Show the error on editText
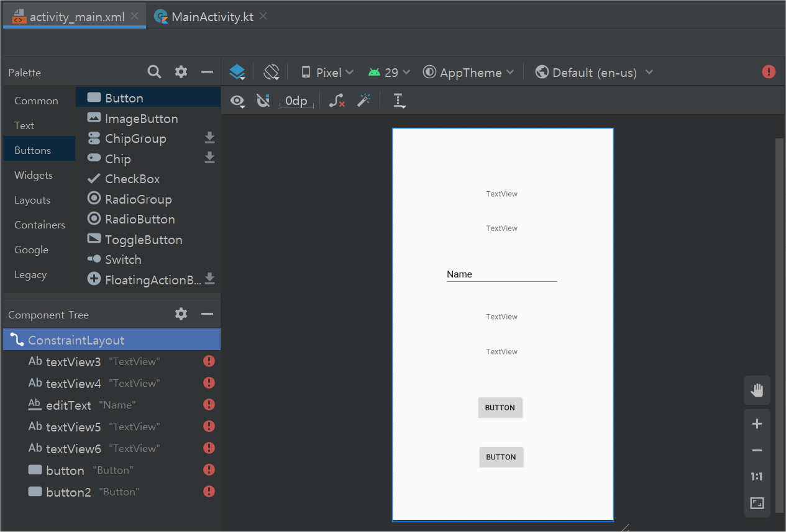786x532 pixels. click(x=209, y=405)
